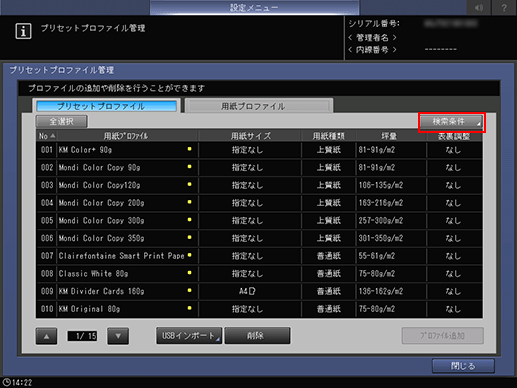
Task: Click the 14:22 time display
Action: 22,383
